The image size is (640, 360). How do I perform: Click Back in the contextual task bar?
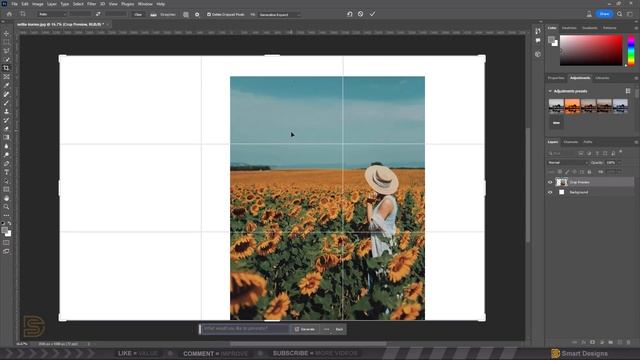tap(339, 329)
